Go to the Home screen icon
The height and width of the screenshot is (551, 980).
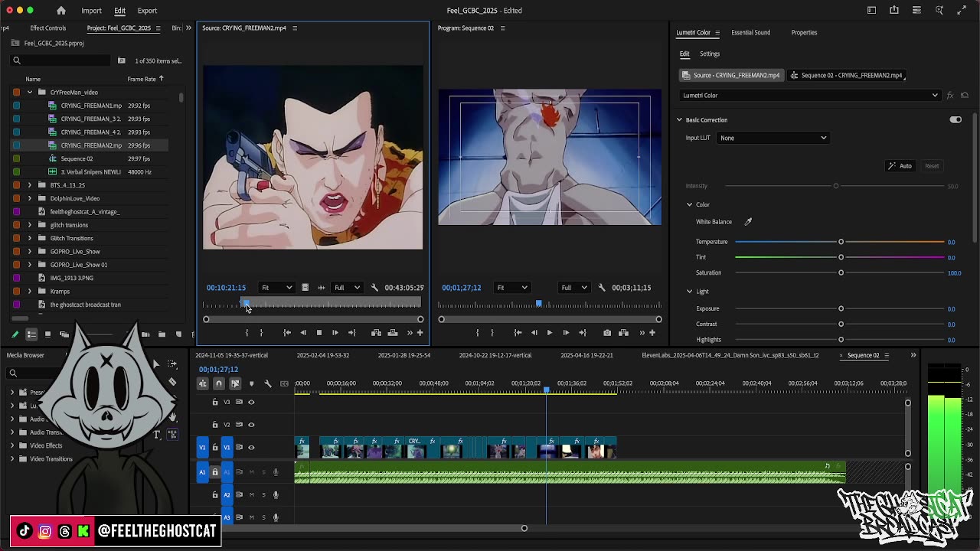coord(61,11)
